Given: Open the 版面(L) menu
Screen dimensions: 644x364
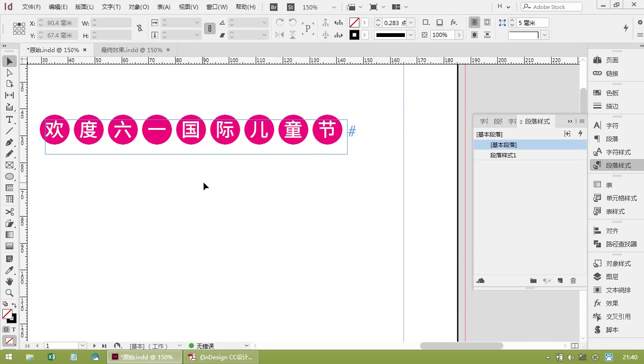Looking at the screenshot, I should (84, 7).
